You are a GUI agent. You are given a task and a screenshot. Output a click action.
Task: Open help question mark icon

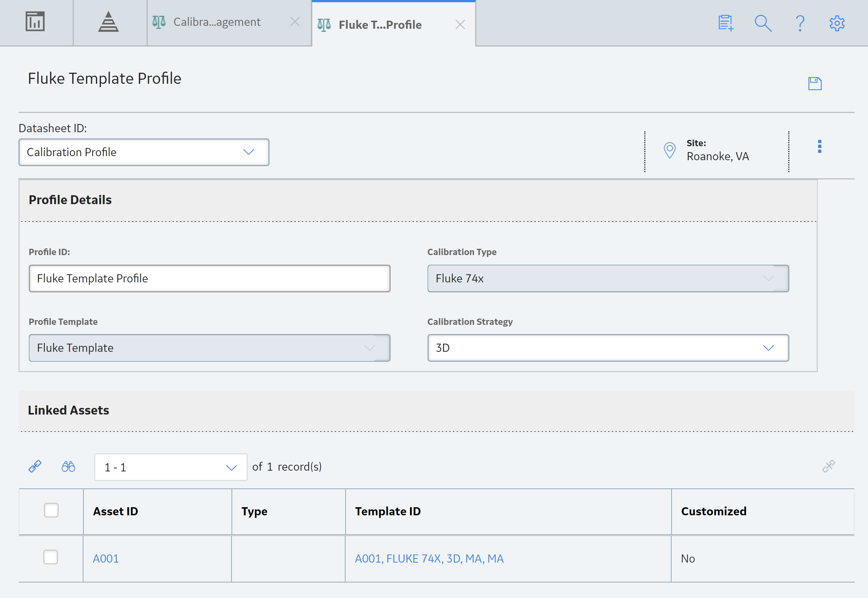[x=800, y=23]
